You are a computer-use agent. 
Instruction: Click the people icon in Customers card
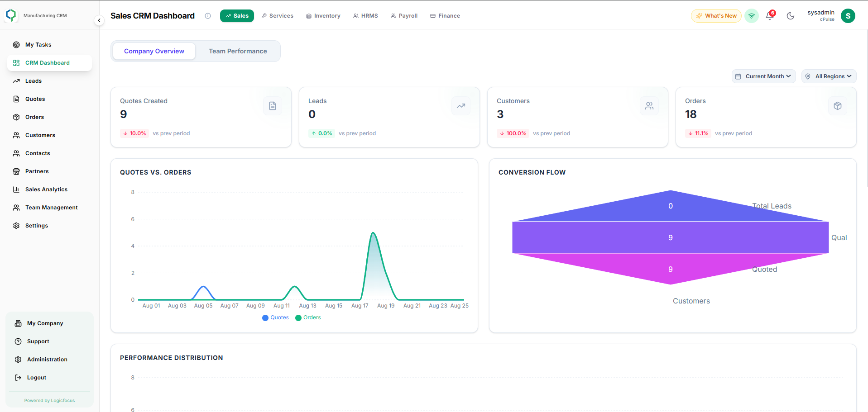tap(649, 106)
